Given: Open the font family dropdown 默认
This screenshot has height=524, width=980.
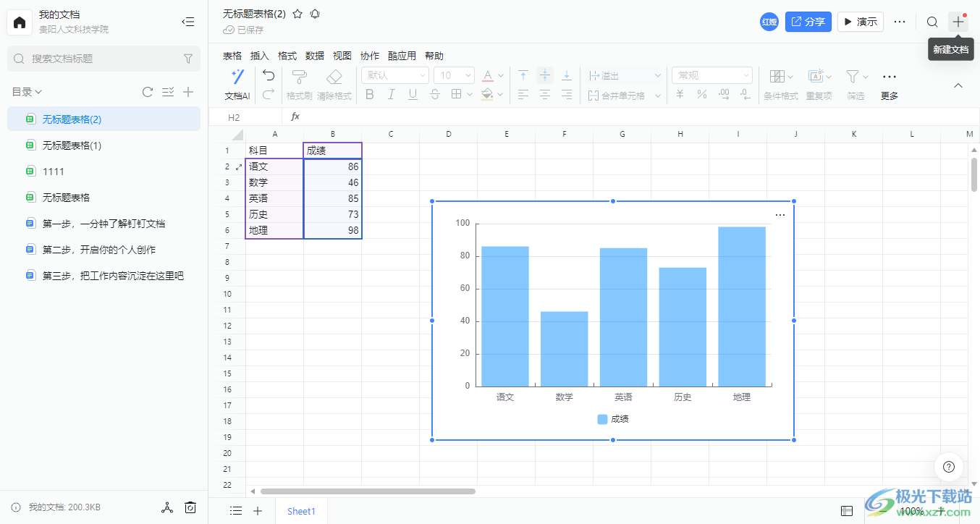Looking at the screenshot, I should coord(396,75).
